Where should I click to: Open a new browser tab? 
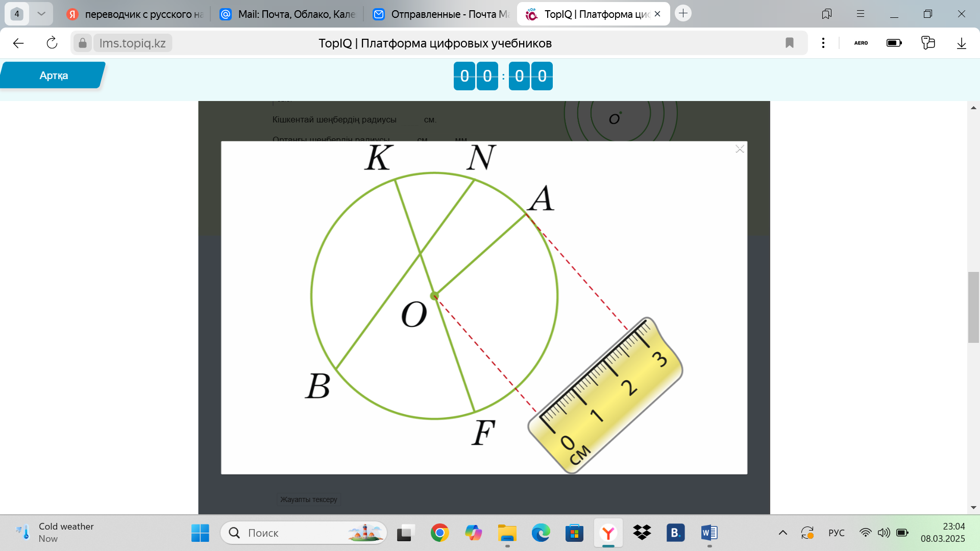(x=683, y=13)
